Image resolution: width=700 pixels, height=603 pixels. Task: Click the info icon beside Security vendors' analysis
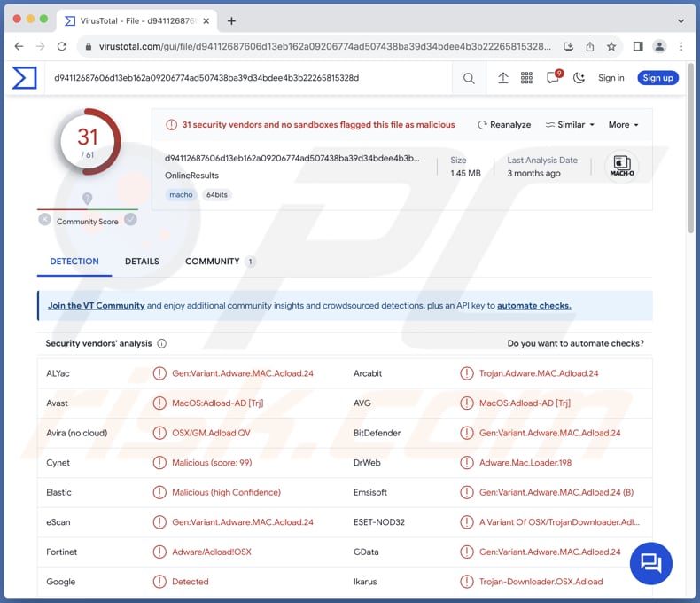coord(162,343)
